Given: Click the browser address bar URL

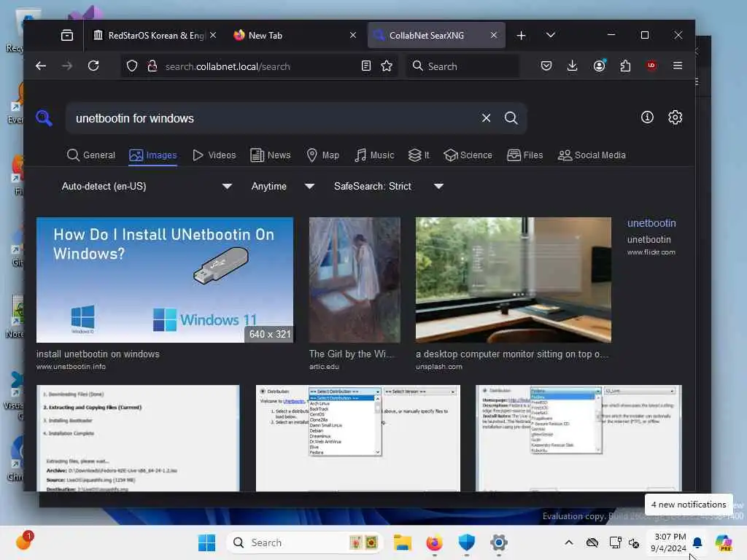Looking at the screenshot, I should 228,66.
